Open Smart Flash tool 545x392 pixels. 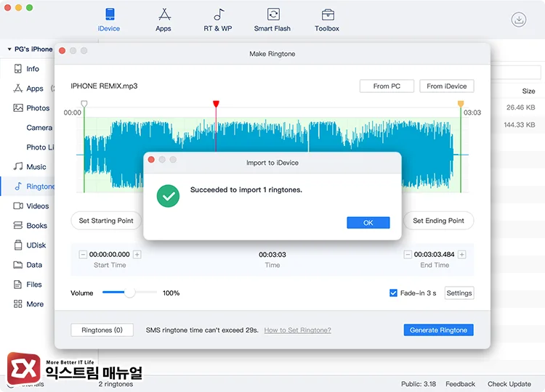pos(272,15)
